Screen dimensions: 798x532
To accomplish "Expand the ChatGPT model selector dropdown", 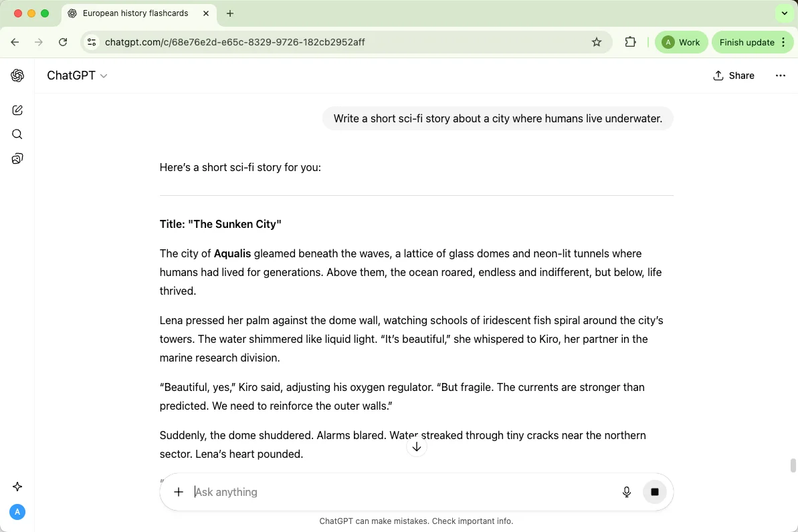I will pyautogui.click(x=77, y=76).
